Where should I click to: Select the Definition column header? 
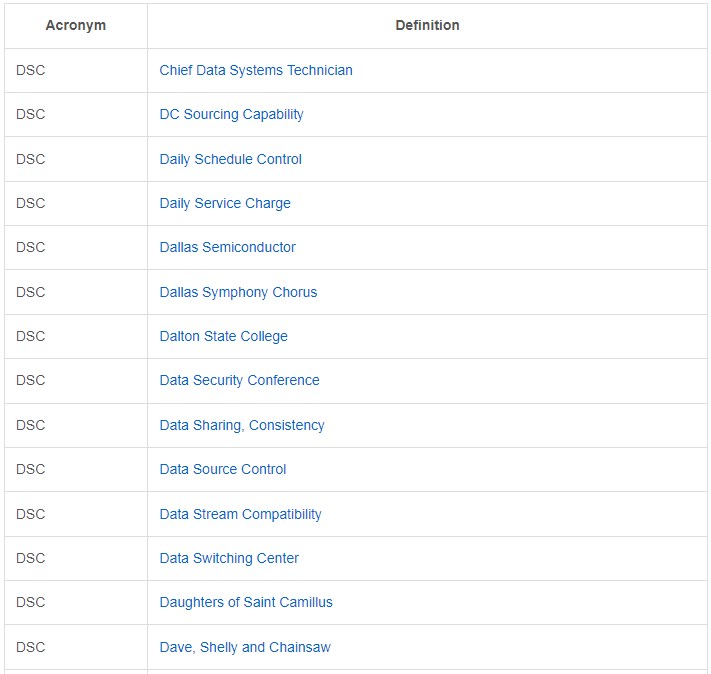point(427,25)
